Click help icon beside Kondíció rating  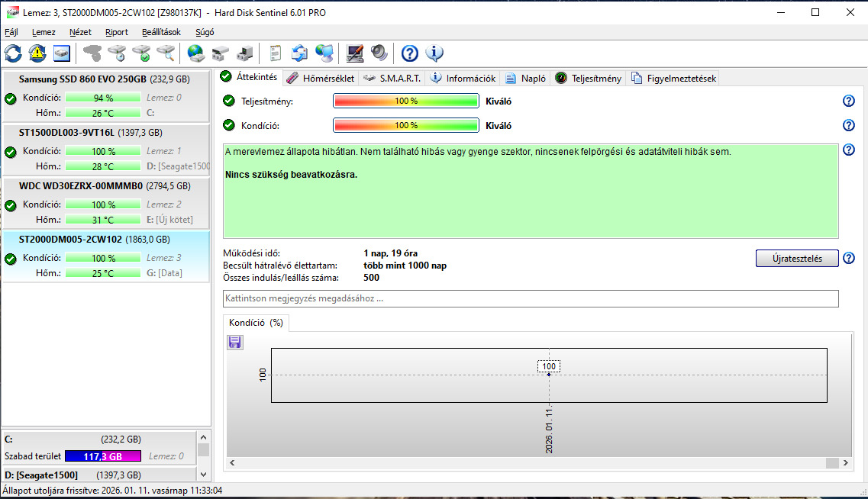click(849, 126)
